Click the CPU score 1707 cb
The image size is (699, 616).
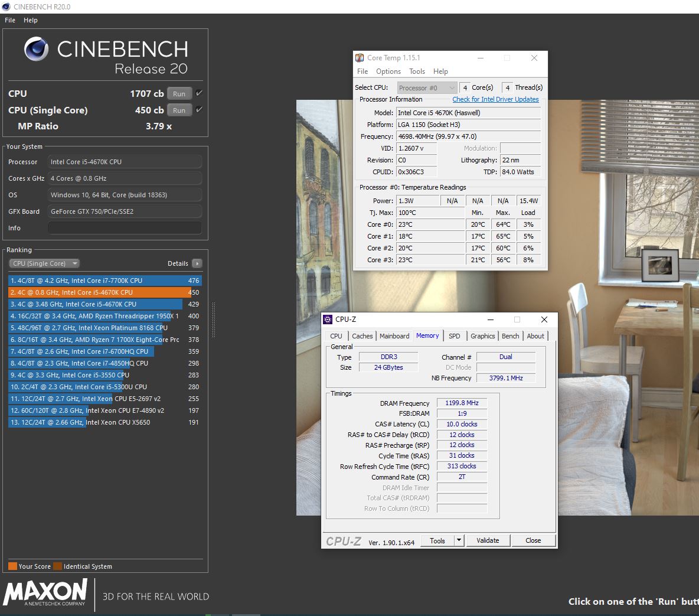146,94
